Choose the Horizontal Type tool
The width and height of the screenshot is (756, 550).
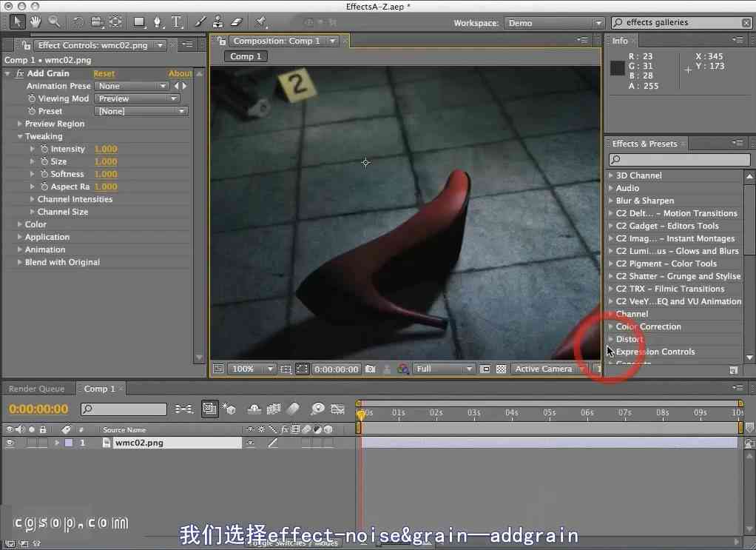(x=176, y=22)
